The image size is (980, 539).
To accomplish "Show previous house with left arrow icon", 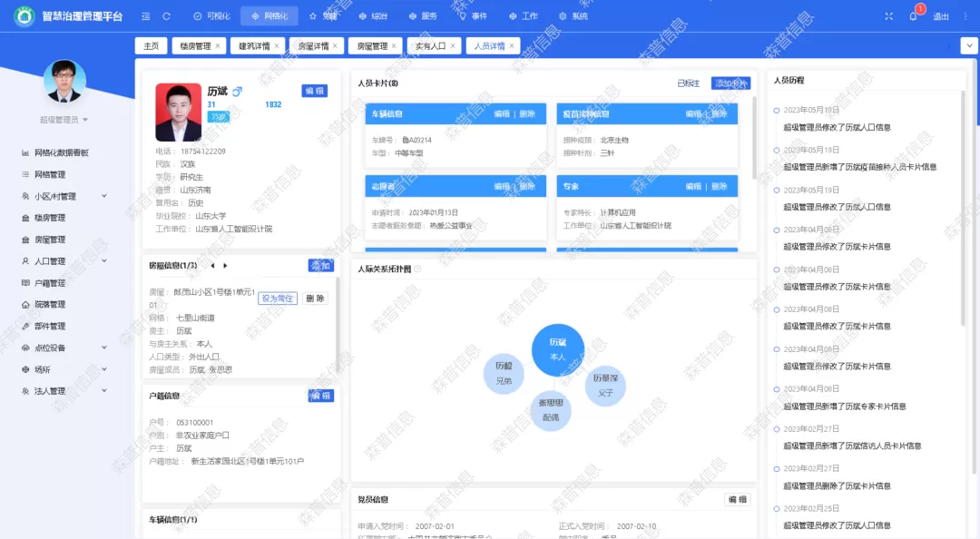I will pyautogui.click(x=212, y=266).
